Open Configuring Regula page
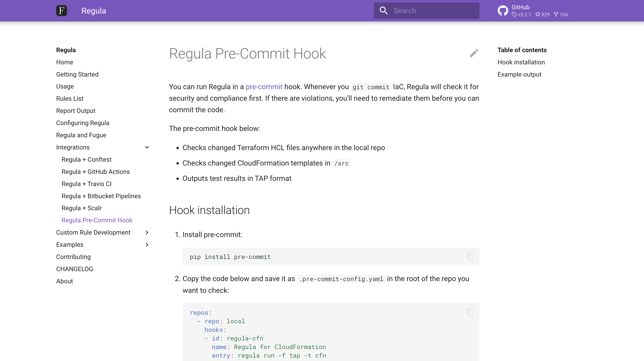This screenshot has height=361, width=644. tap(83, 123)
